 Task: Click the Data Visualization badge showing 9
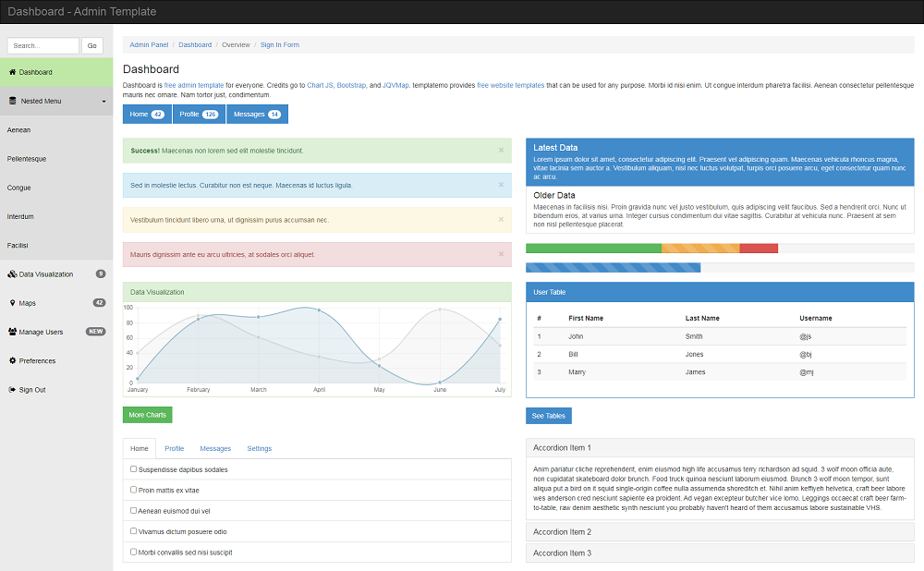[101, 274]
